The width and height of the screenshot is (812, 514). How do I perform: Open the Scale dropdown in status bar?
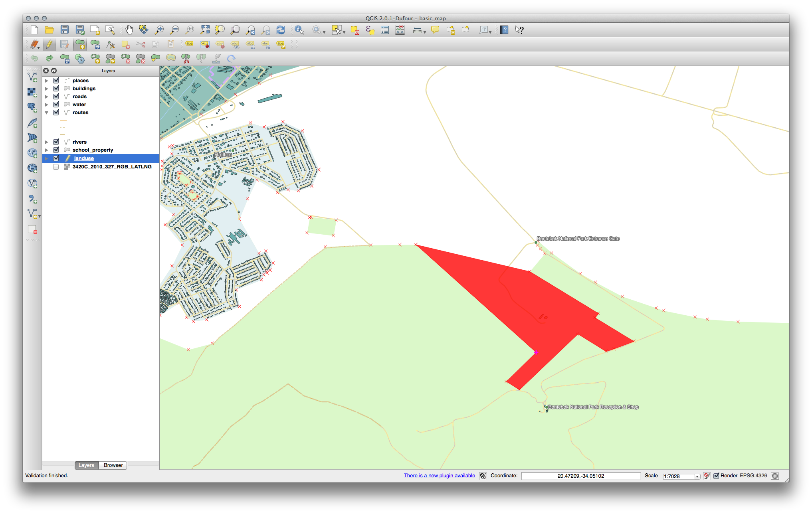click(x=697, y=476)
